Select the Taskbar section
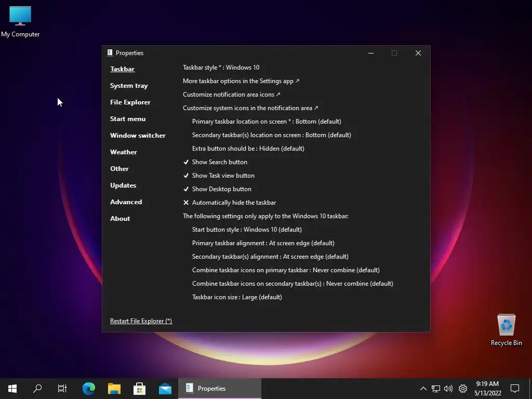The height and width of the screenshot is (399, 532). coord(122,69)
